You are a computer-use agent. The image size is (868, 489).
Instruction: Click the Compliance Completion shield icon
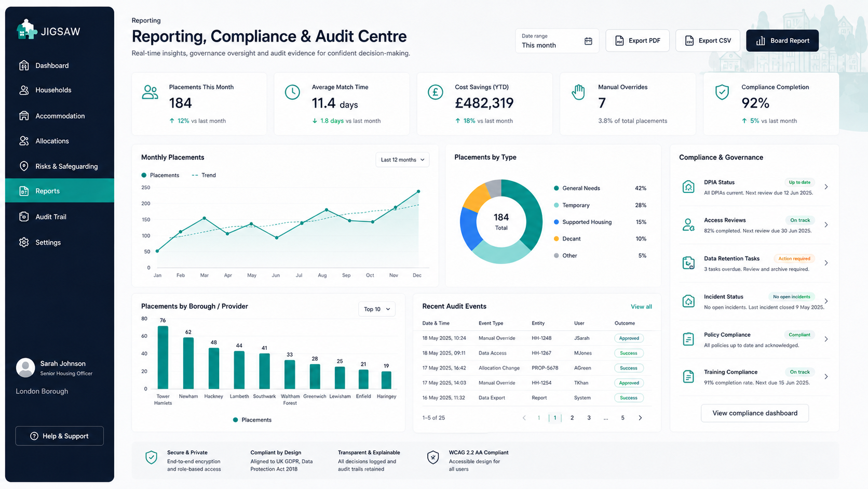[722, 92]
